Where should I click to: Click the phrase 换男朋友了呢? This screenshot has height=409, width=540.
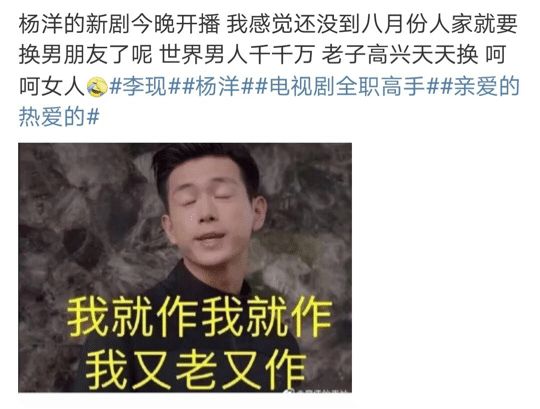point(85,55)
